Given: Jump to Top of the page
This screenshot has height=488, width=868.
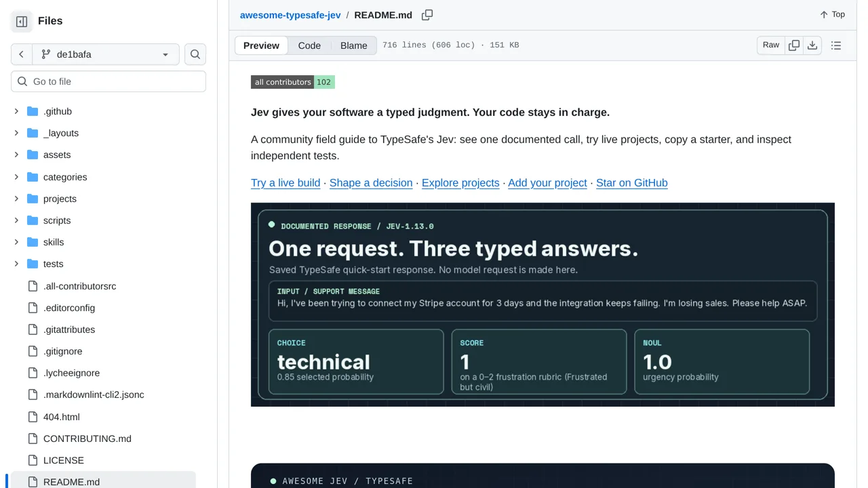Looking at the screenshot, I should pyautogui.click(x=832, y=14).
